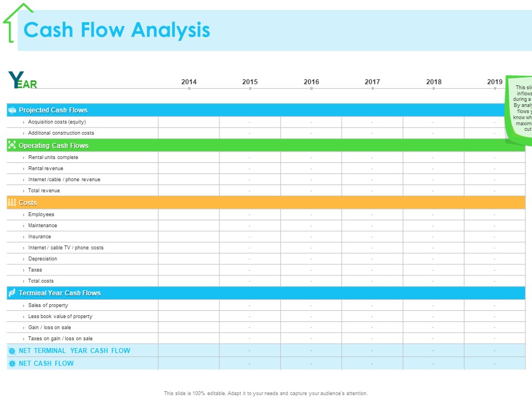Click the 2019 cell in Sales of property row
The width and height of the screenshot is (532, 399).
(x=495, y=305)
